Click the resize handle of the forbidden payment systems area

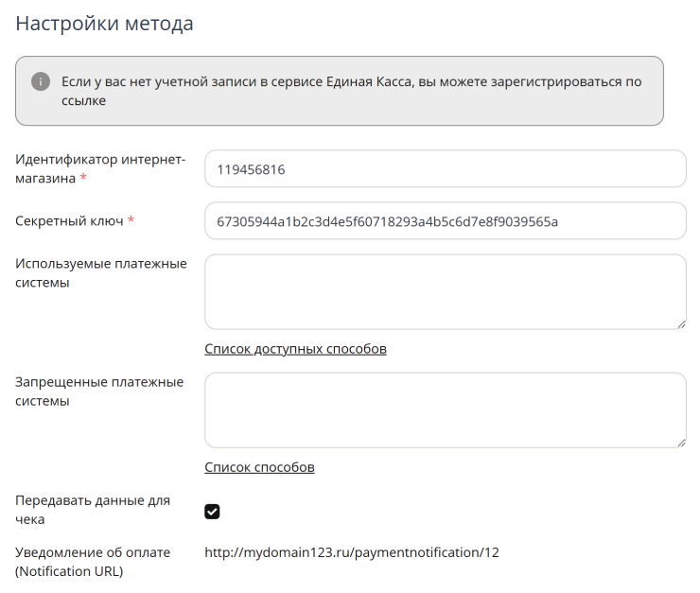(x=681, y=443)
